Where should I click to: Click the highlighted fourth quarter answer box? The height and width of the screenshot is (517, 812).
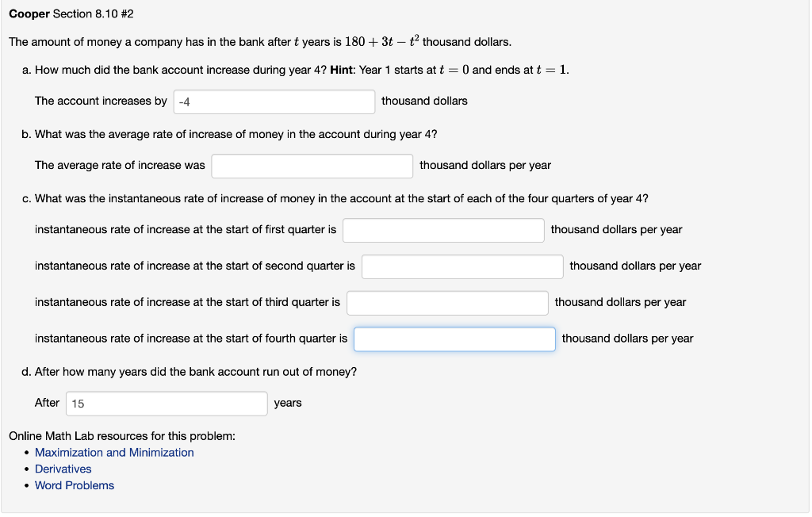click(x=454, y=339)
